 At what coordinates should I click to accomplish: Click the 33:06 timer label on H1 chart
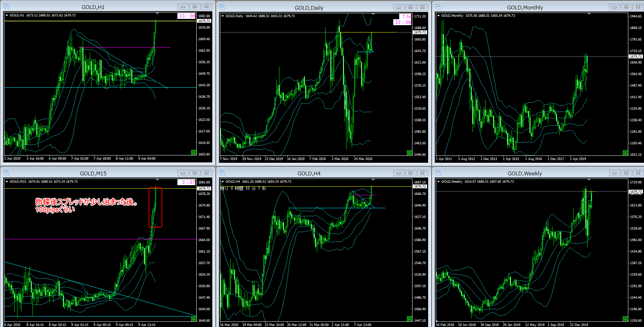186,16
